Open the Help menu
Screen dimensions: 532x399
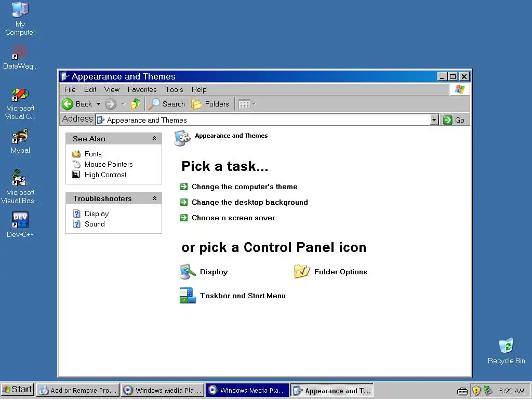199,89
